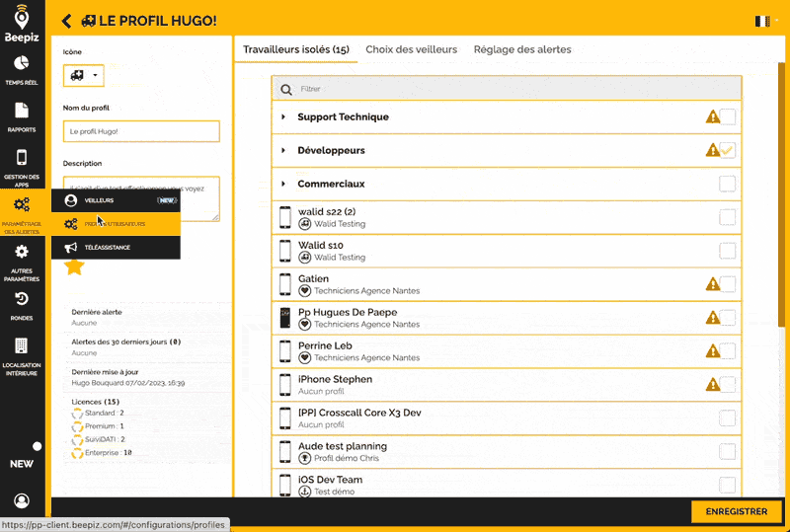Click the user account icon
Image resolution: width=790 pixels, height=532 pixels.
pyautogui.click(x=22, y=501)
